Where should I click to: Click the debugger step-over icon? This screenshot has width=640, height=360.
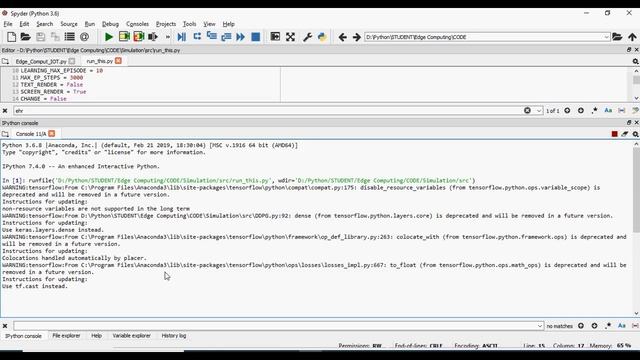pos(197,37)
